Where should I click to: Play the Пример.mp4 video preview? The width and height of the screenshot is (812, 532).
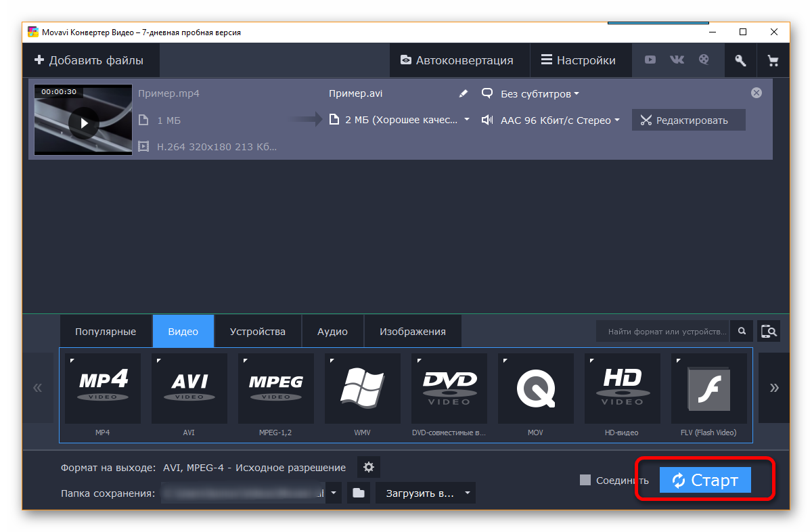(84, 123)
